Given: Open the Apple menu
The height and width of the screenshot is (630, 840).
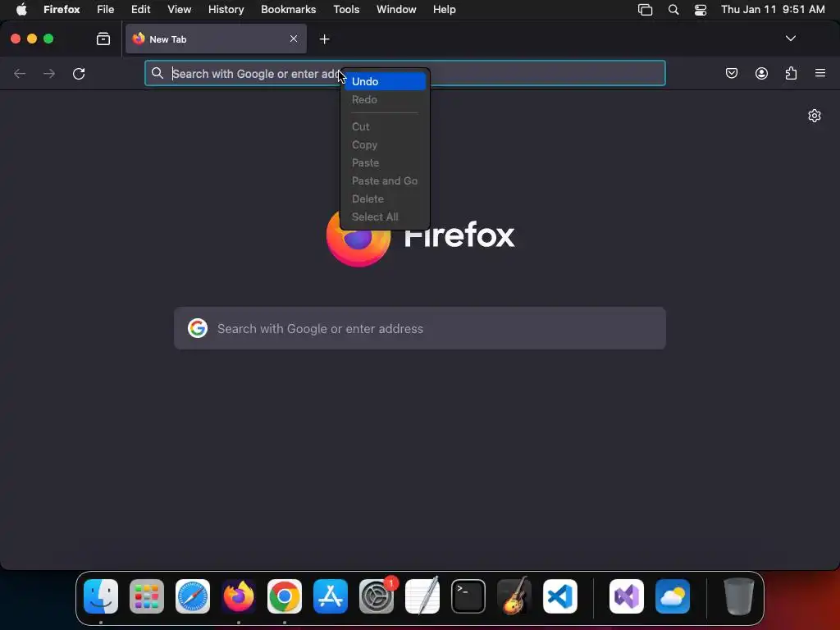Looking at the screenshot, I should [21, 9].
